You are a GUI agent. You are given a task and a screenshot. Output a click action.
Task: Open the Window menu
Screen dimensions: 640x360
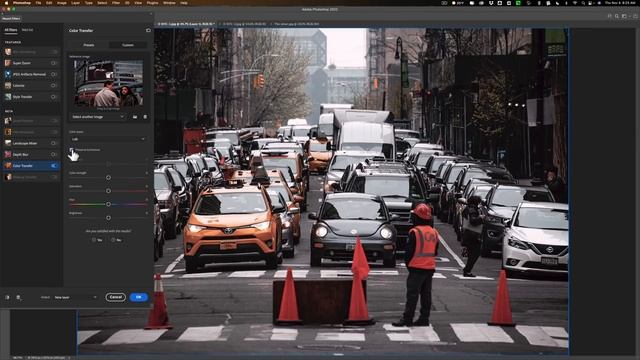pos(169,3)
